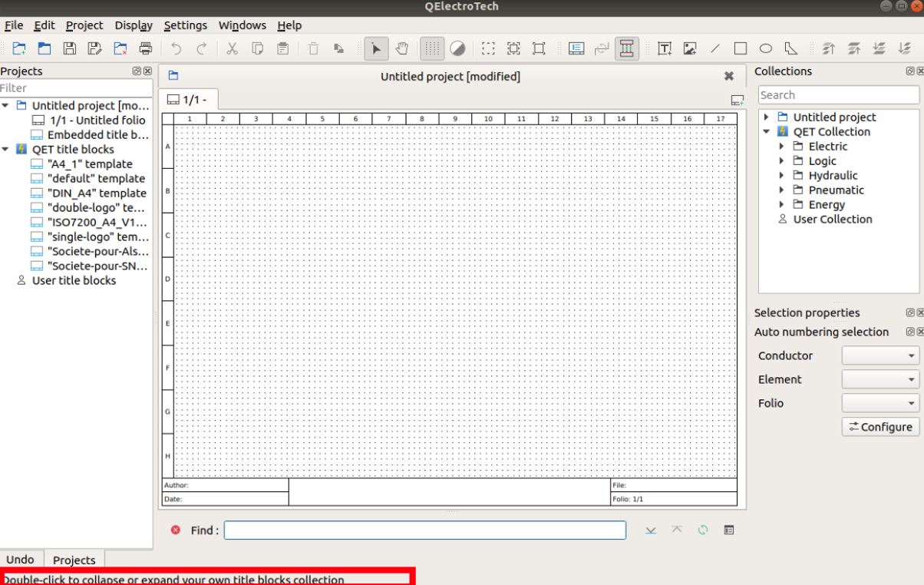Click the rotate selection toolbar icon
The height and width of the screenshot is (585, 924).
pos(338,48)
